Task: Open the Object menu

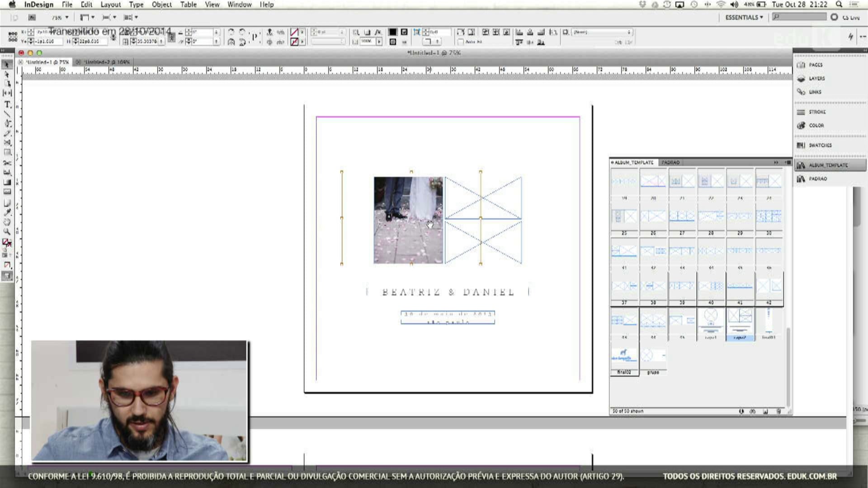Action: pyautogui.click(x=161, y=5)
